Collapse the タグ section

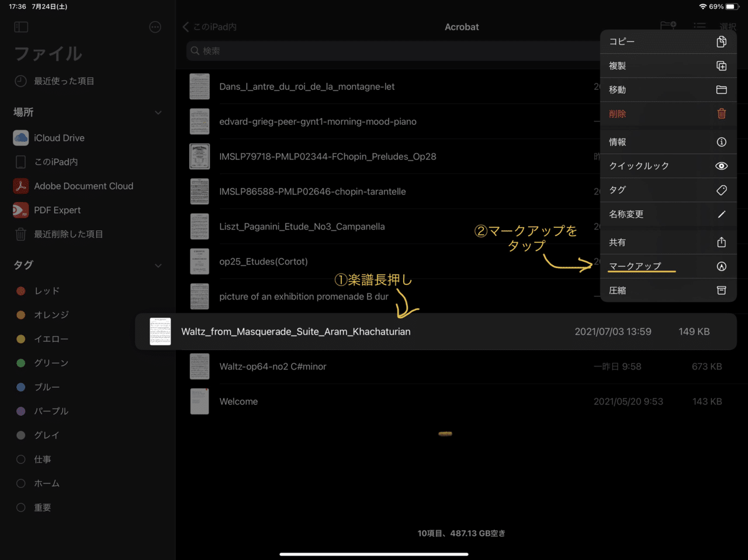(x=158, y=265)
